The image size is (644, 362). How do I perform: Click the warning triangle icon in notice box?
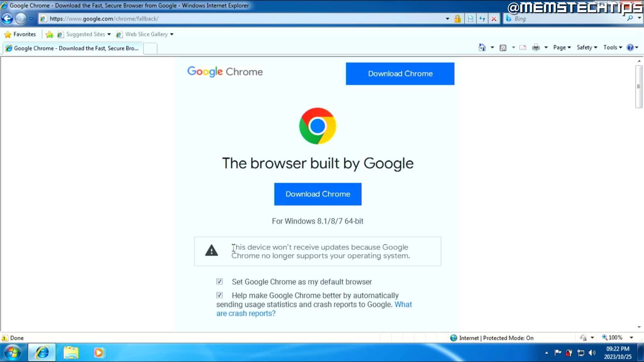click(211, 250)
